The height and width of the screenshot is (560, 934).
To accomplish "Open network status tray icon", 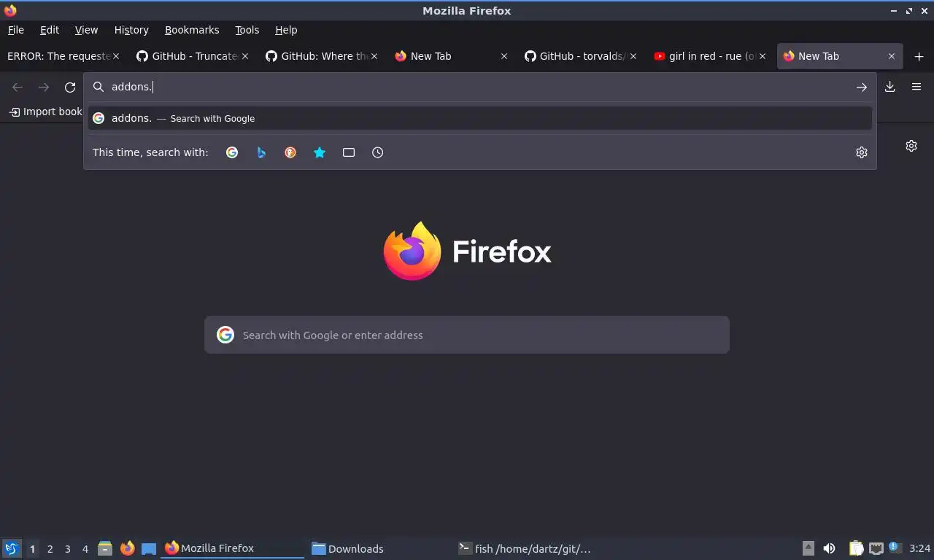I will click(x=876, y=548).
